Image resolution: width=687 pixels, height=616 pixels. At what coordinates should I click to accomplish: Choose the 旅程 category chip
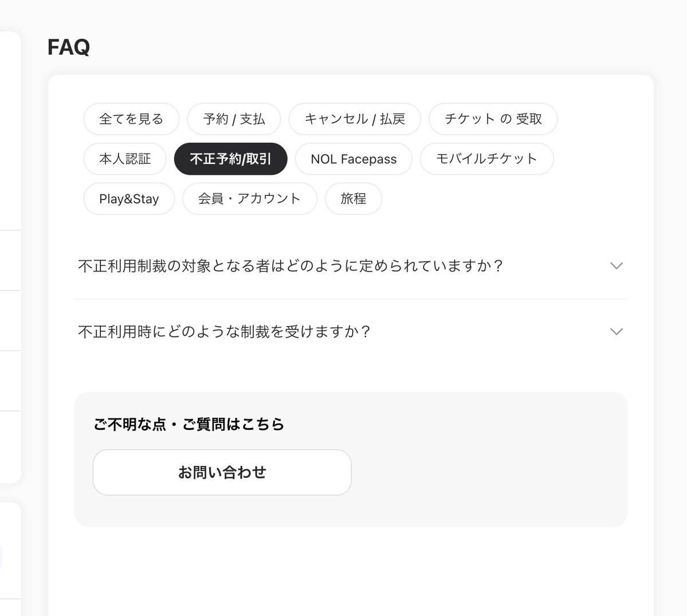click(353, 199)
